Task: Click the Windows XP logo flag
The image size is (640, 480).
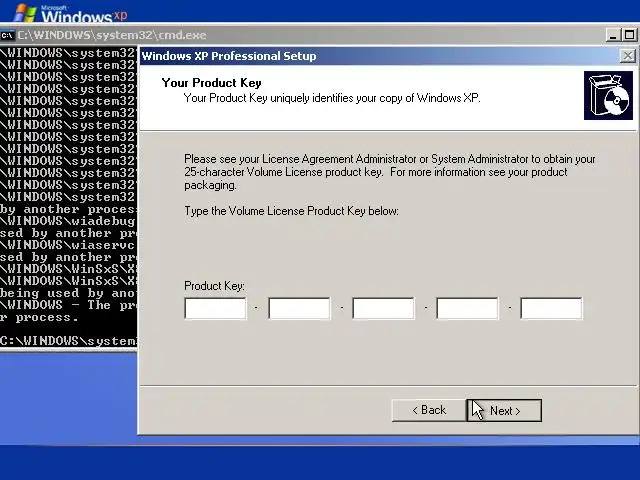Action: tap(25, 13)
